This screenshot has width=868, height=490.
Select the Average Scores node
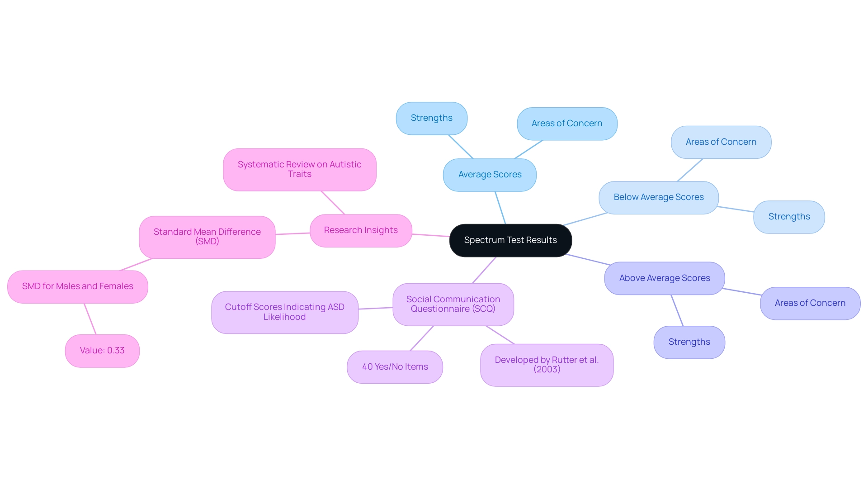[x=490, y=174]
